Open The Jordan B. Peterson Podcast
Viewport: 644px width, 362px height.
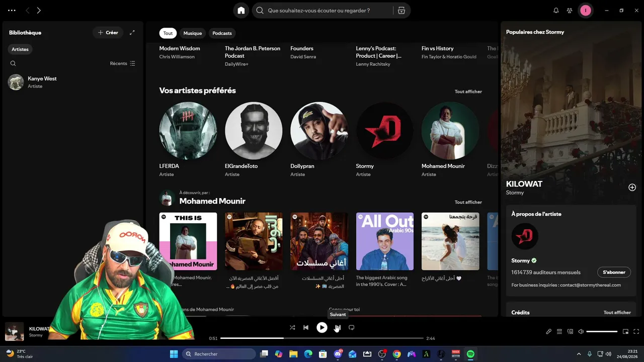pyautogui.click(x=253, y=52)
